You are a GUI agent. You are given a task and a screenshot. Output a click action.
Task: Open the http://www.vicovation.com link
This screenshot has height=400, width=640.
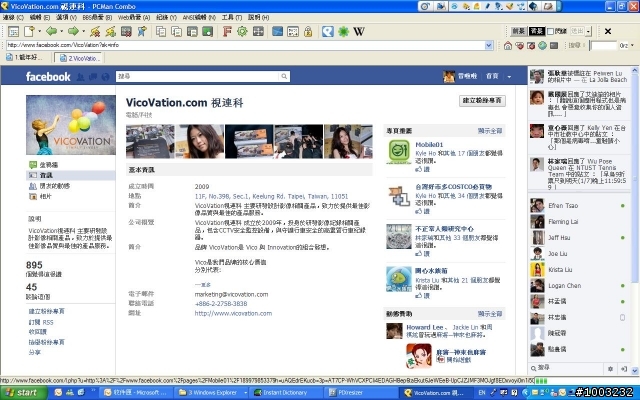[233, 313]
